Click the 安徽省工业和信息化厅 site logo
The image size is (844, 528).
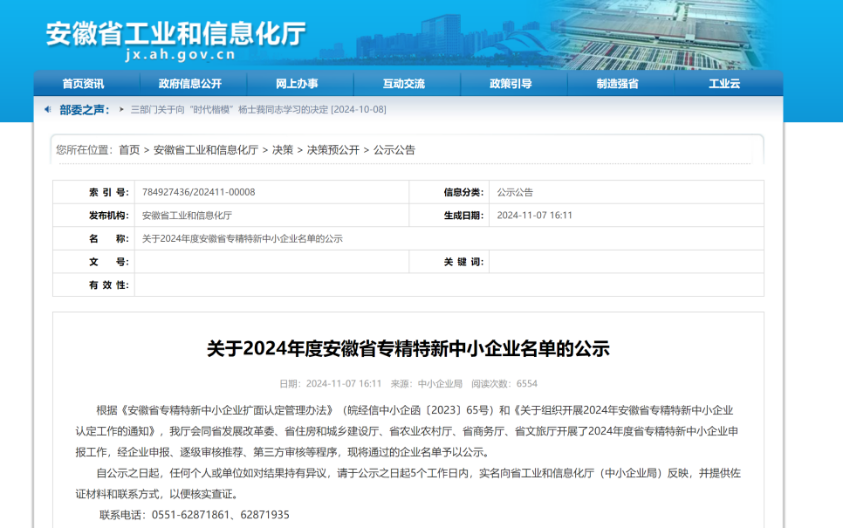click(175, 33)
